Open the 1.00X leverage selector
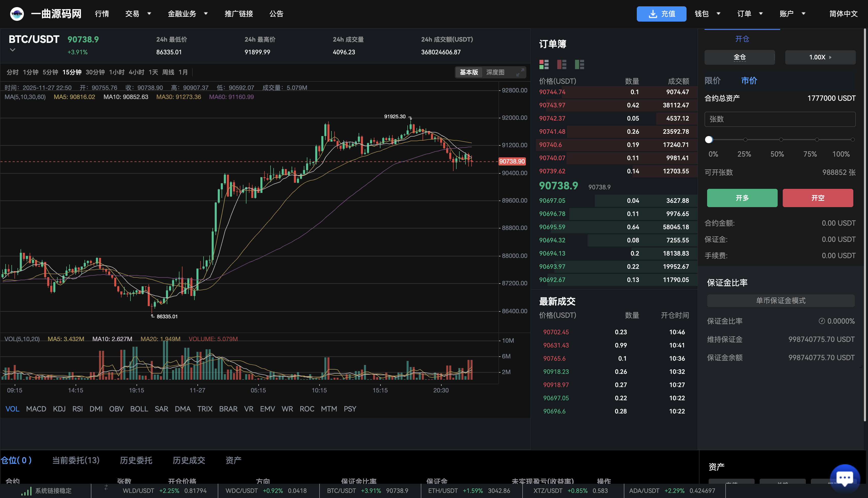Screen dimensions: 868x498 pos(820,57)
